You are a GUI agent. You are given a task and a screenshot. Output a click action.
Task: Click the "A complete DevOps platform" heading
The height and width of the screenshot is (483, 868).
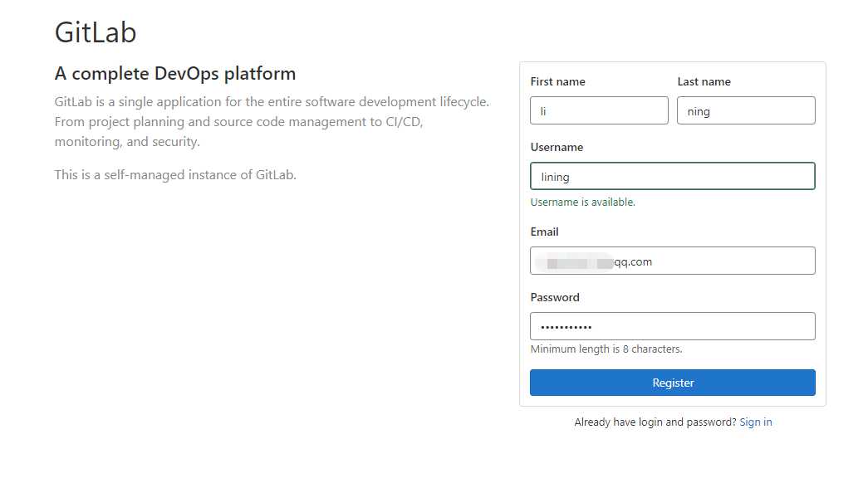(175, 73)
